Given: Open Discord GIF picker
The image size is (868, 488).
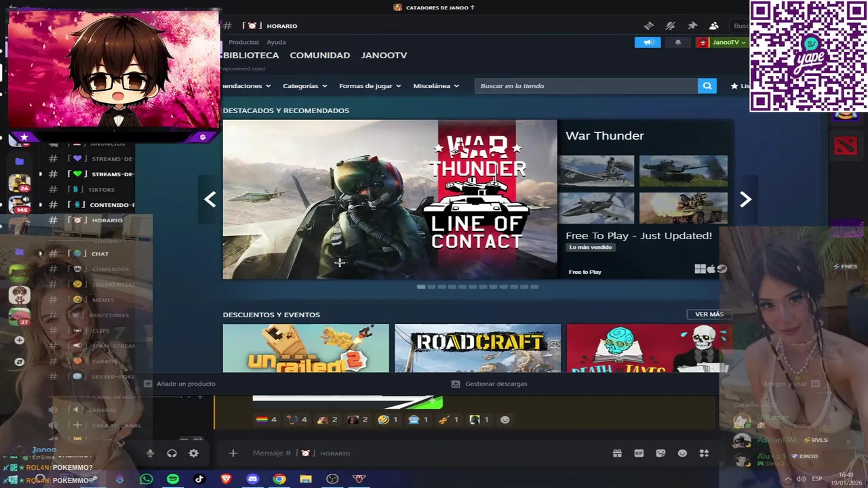Looking at the screenshot, I should pyautogui.click(x=639, y=453).
